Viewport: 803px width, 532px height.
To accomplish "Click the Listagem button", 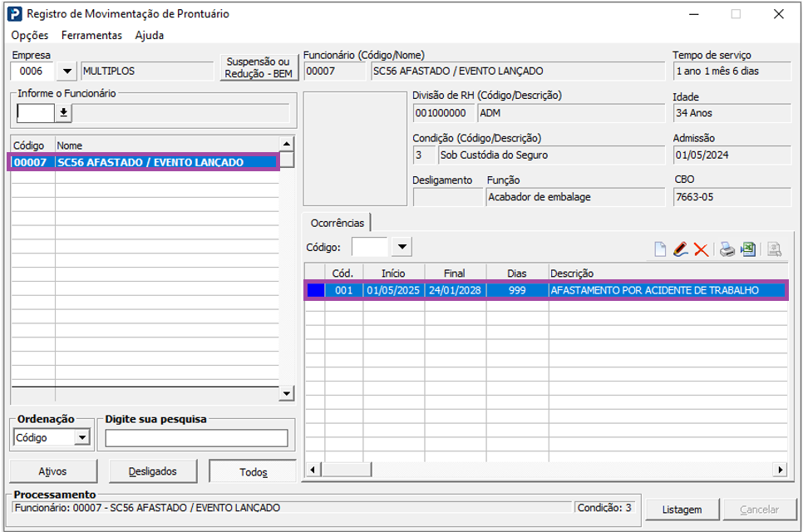I will coord(682,510).
